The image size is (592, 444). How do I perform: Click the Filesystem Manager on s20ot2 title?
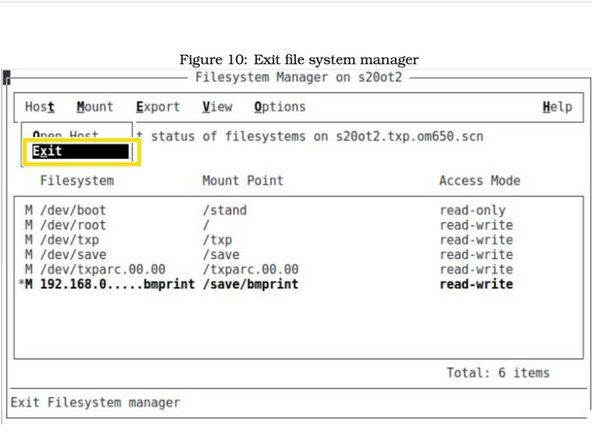299,77
